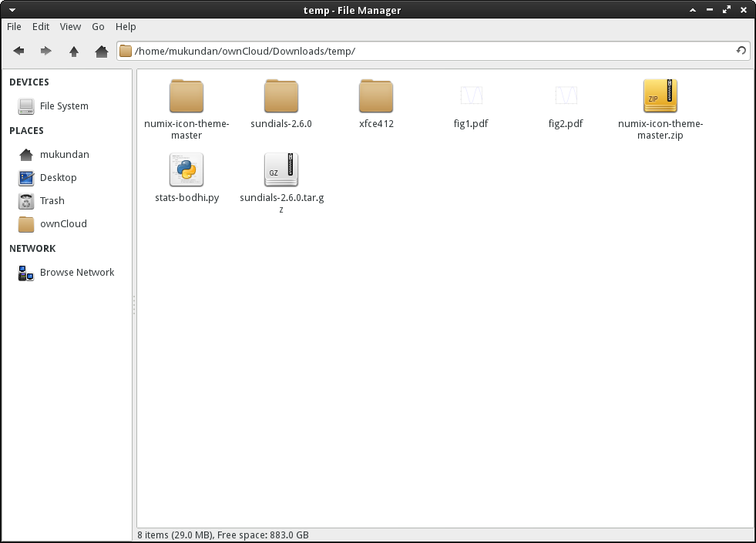Select the numix-icon-theme-master folder

click(x=186, y=96)
